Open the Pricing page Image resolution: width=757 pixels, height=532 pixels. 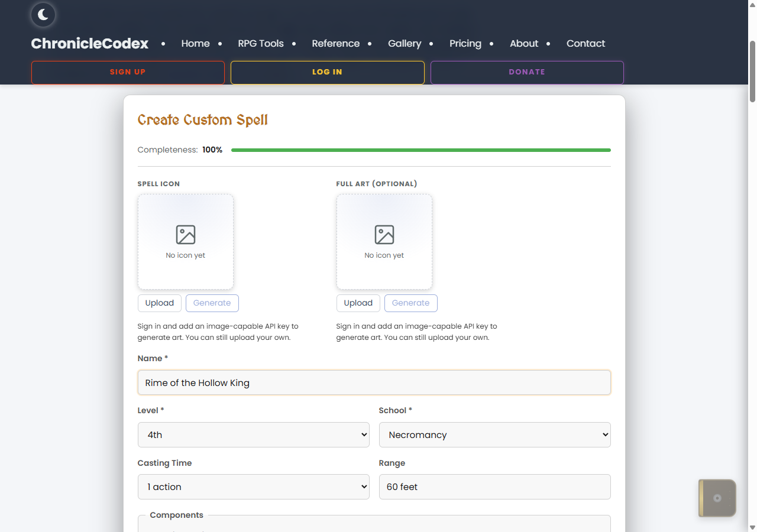(x=465, y=43)
